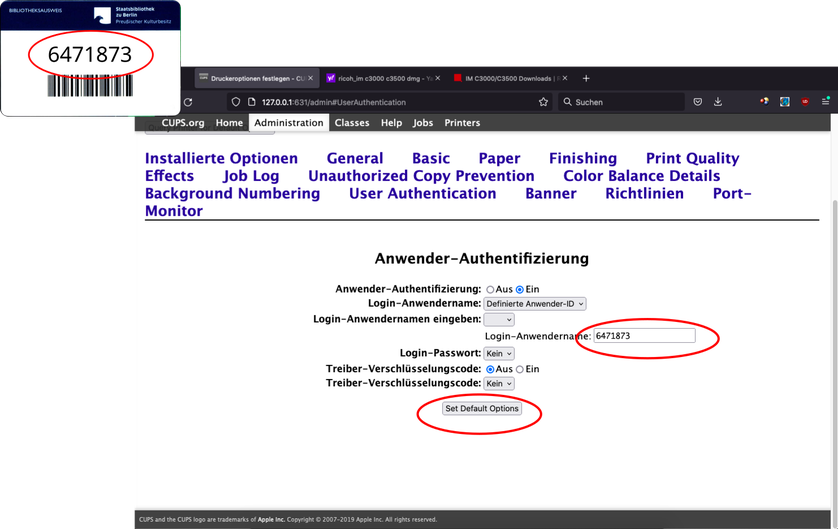
Task: Open the Login-Passwort Kein dropdown
Action: (499, 353)
